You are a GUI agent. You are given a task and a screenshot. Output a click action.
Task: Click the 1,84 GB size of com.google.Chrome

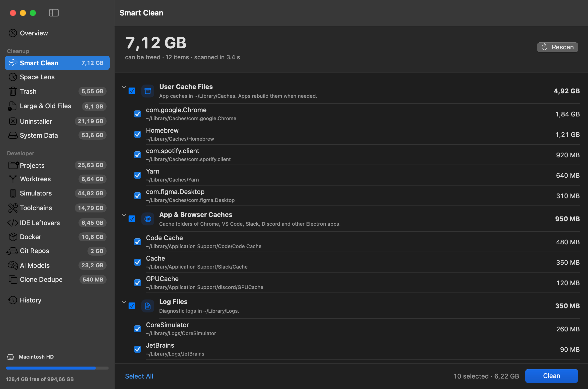[x=567, y=114]
